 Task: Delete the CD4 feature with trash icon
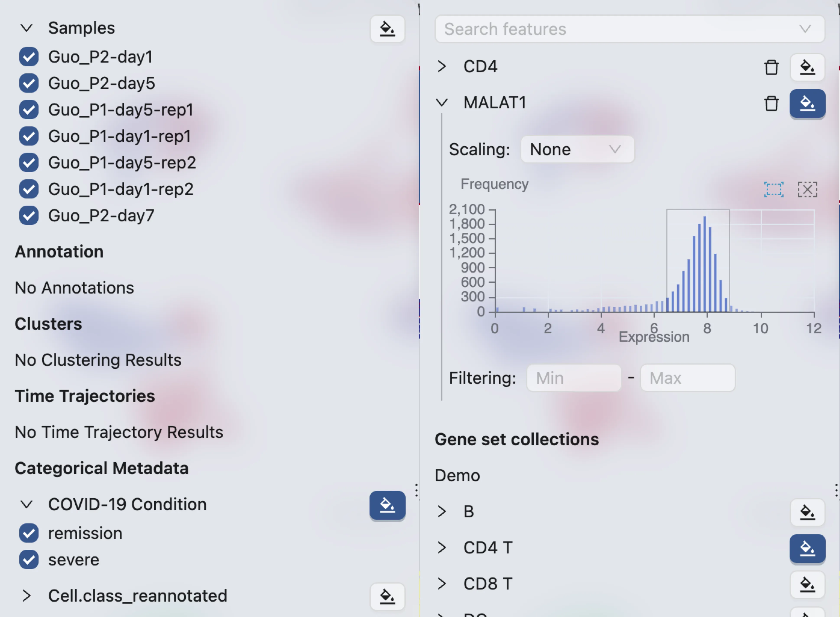pos(771,67)
